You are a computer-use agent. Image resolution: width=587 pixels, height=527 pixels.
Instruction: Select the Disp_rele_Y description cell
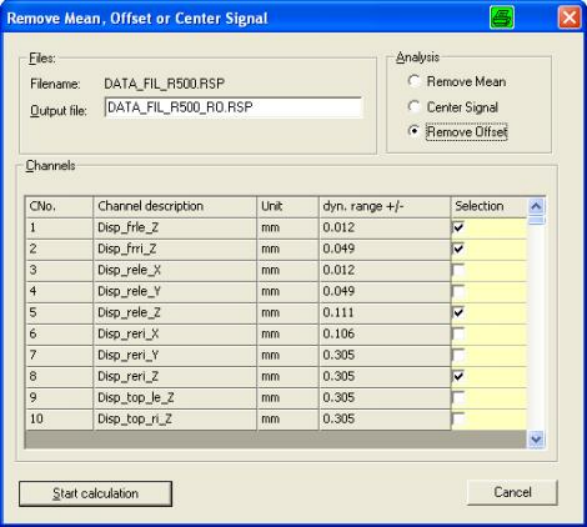(x=175, y=291)
